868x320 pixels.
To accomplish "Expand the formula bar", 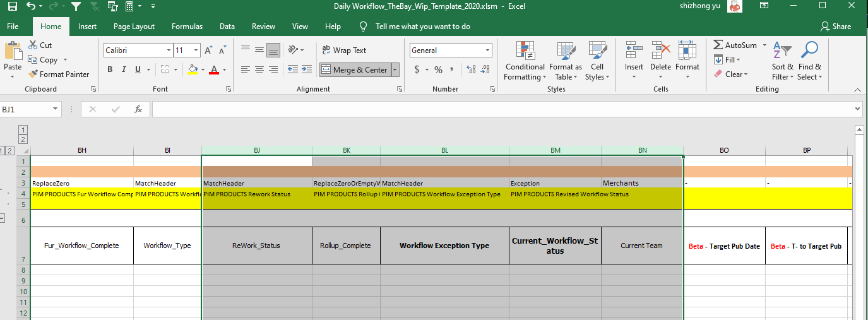I will tap(857, 109).
